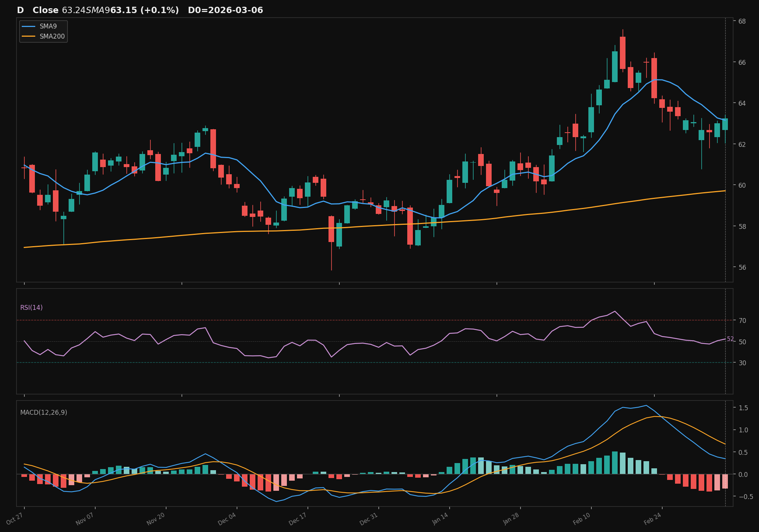Image resolution: width=759 pixels, height=532 pixels.
Task: Click the RSI 30 level label
Action: 742,363
